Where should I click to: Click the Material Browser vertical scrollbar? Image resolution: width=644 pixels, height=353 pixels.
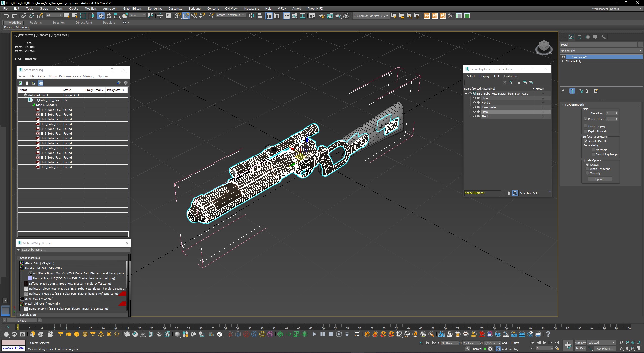click(129, 280)
